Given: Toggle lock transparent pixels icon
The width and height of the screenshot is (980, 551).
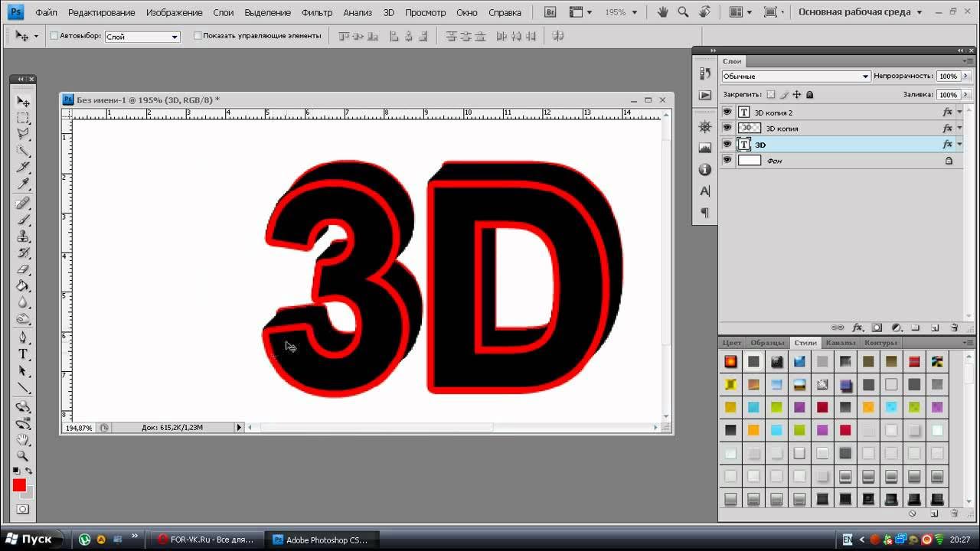Looking at the screenshot, I should (x=771, y=95).
